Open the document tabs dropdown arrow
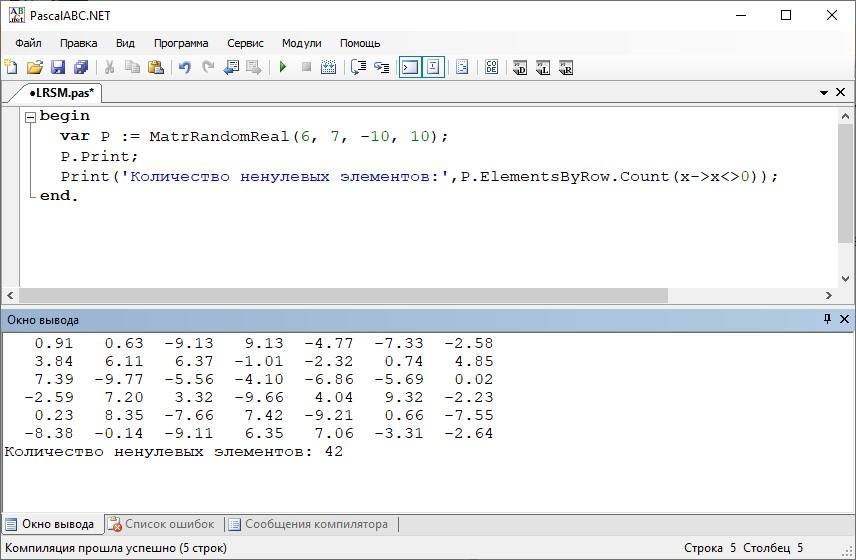The width and height of the screenshot is (856, 560). pyautogui.click(x=824, y=92)
